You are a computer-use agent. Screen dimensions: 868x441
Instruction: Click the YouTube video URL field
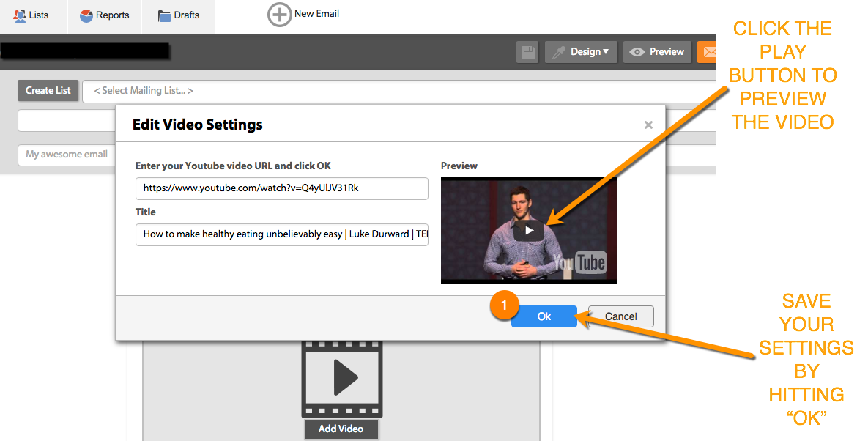pos(281,188)
